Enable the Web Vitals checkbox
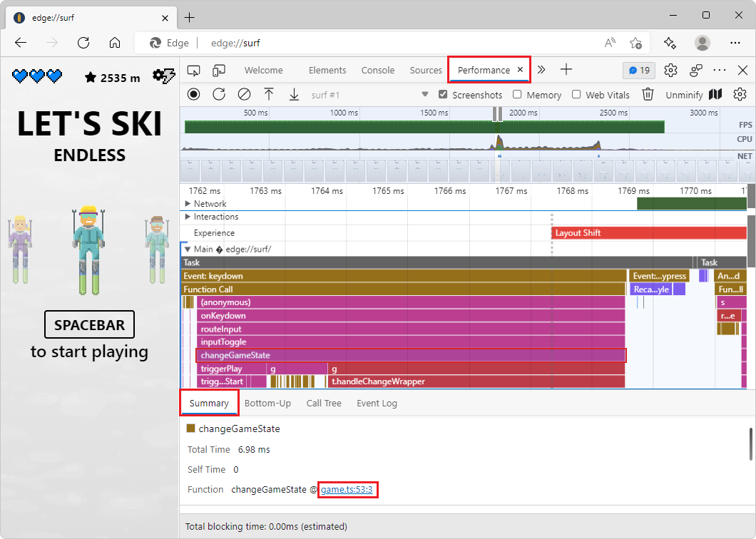Screen dimensions: 756x539 (576, 94)
